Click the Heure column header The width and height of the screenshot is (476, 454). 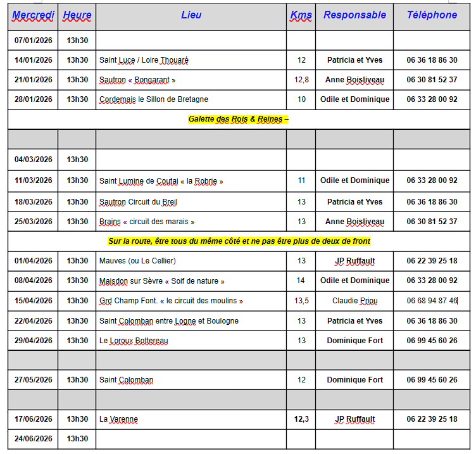(x=77, y=15)
